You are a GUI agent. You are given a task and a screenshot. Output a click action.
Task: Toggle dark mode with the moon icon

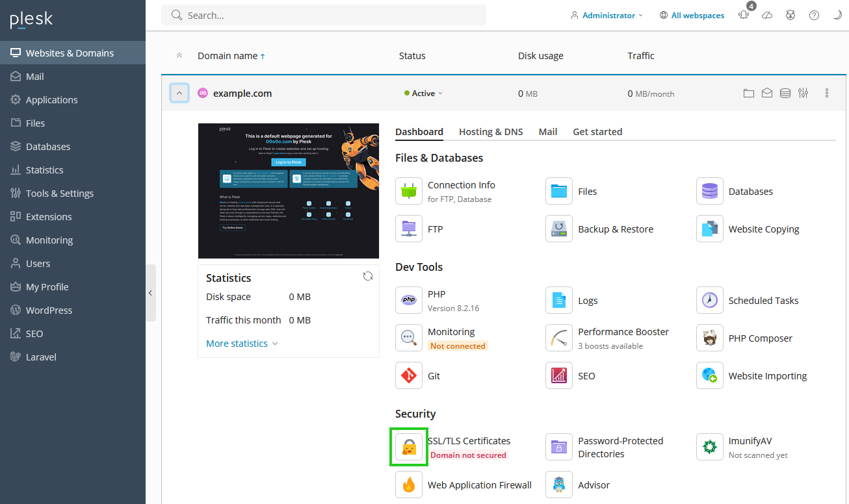click(837, 14)
